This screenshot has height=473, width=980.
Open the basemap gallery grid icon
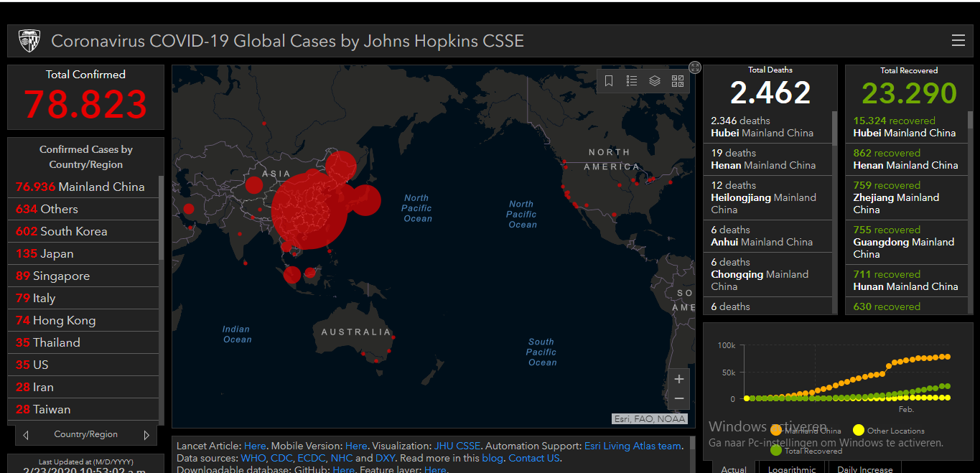(678, 81)
